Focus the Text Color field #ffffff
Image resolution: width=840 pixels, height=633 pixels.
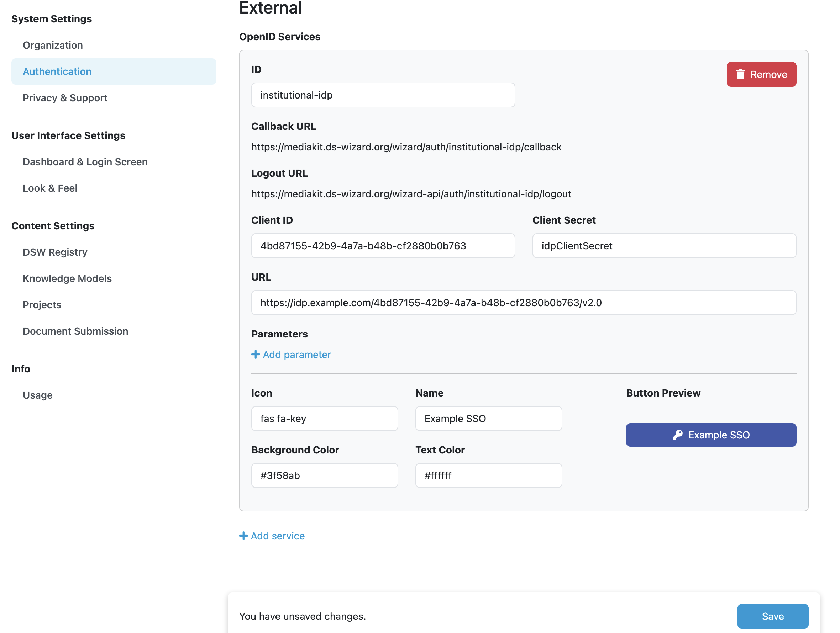(489, 475)
